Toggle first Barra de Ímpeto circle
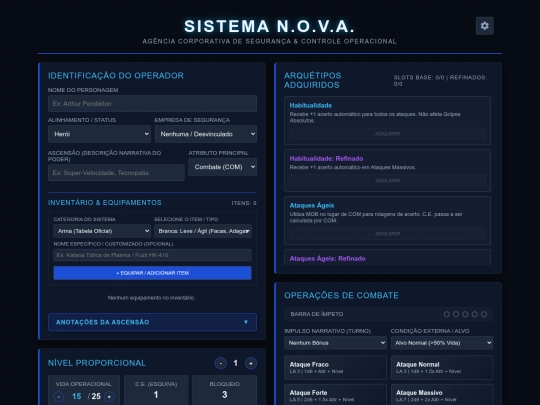Image resolution: width=540 pixels, height=405 pixels. [447, 314]
